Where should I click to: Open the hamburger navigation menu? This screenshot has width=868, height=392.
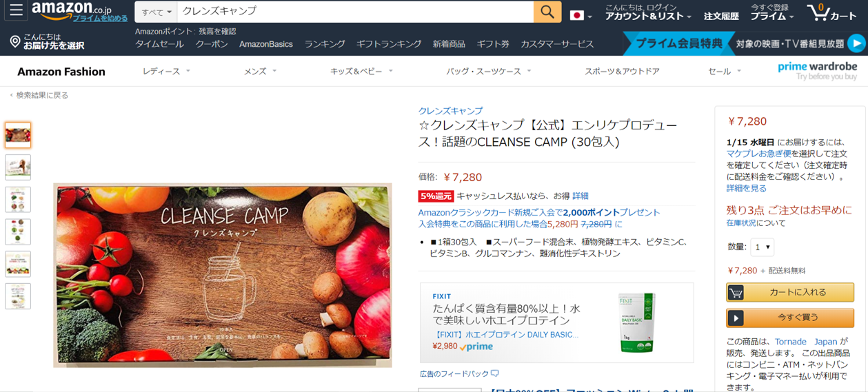tap(15, 11)
